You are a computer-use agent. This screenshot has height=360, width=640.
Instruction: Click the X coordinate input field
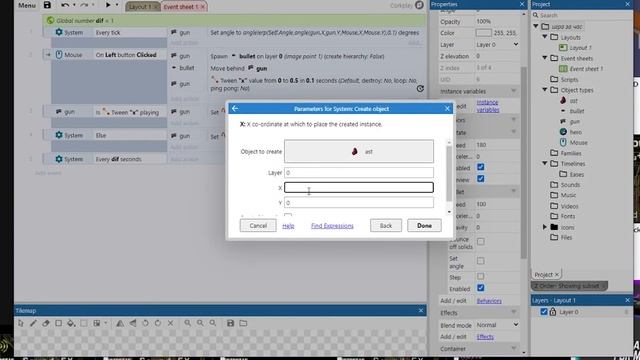[x=359, y=187]
